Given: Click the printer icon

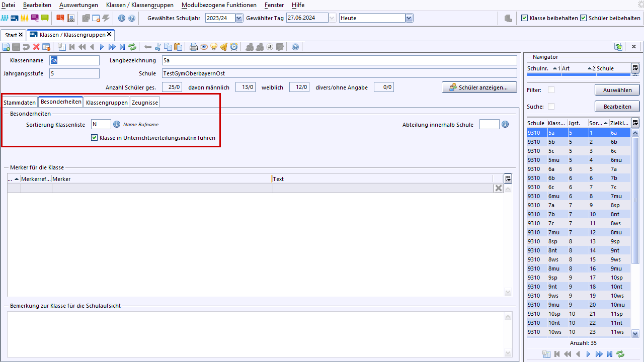Looking at the screenshot, I should (194, 47).
